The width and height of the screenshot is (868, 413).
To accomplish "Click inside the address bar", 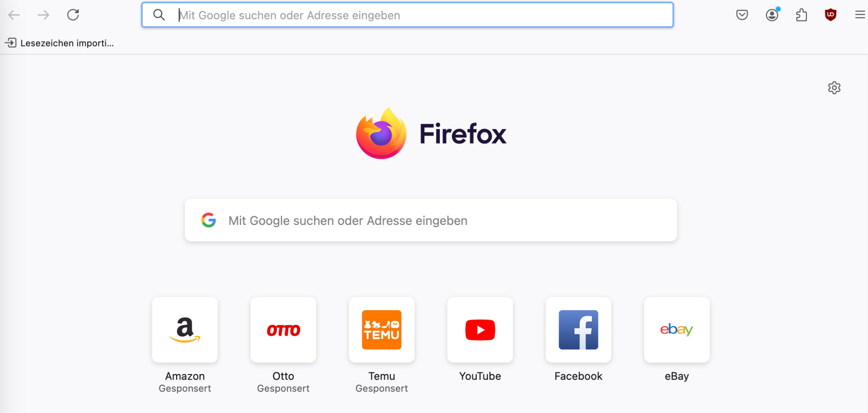I will tap(381, 15).
